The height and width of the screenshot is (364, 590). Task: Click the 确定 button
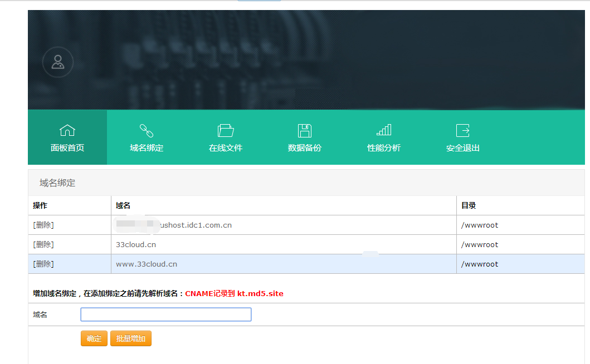click(x=94, y=338)
